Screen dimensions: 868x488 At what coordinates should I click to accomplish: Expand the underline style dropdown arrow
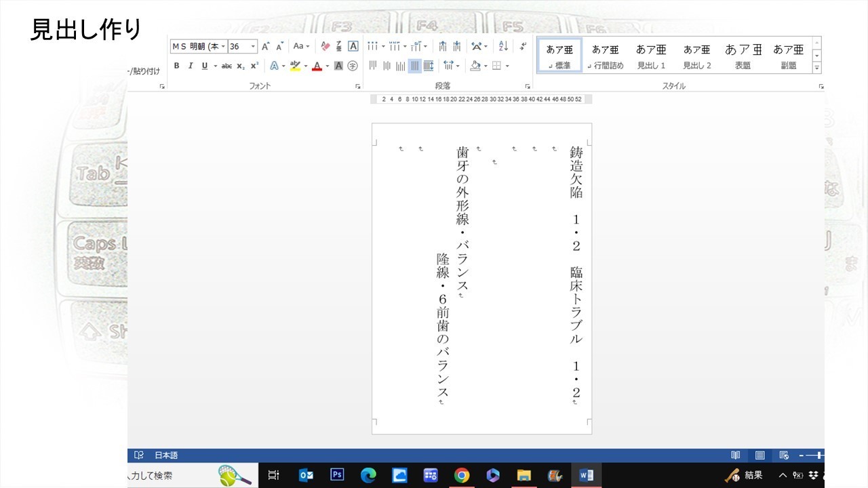(x=215, y=66)
